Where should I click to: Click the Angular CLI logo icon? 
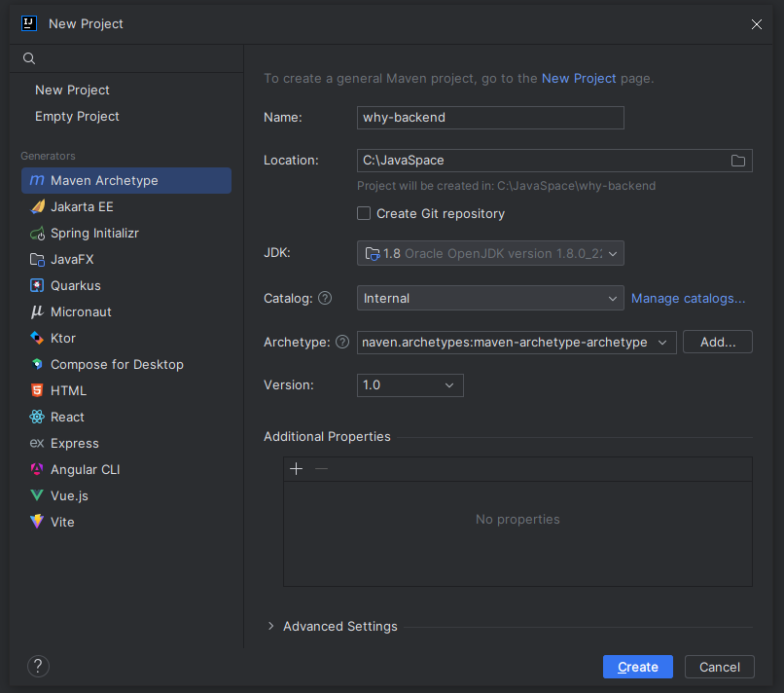tap(37, 469)
